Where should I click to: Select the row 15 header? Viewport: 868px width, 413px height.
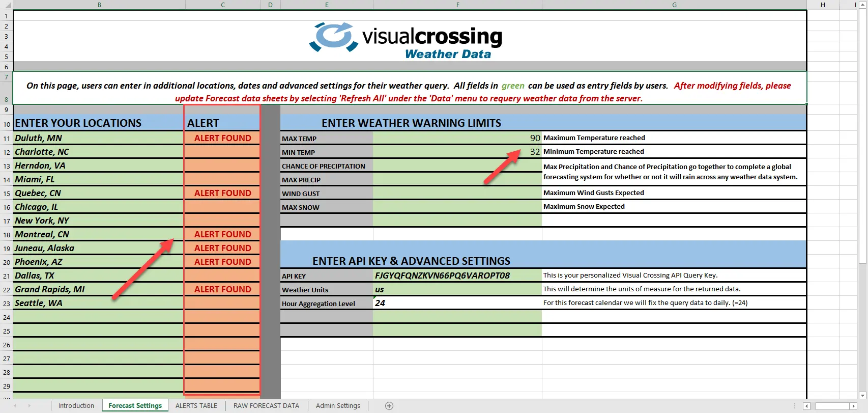[7, 194]
